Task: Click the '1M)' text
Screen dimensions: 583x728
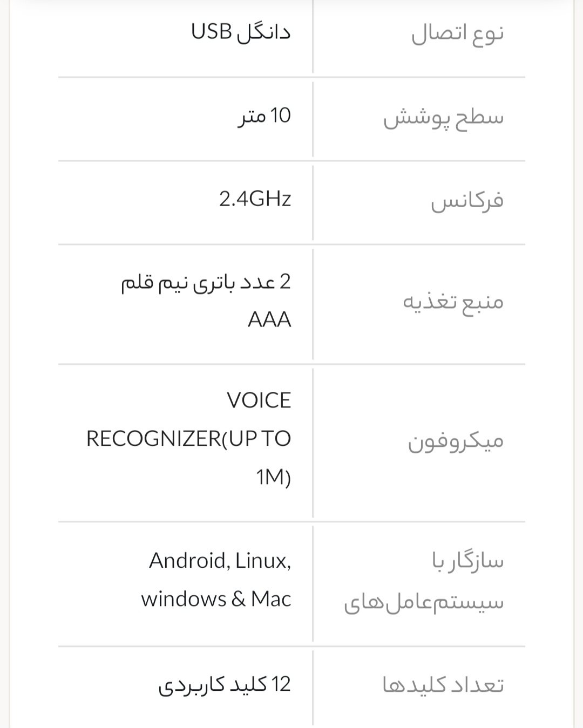Action: [273, 477]
